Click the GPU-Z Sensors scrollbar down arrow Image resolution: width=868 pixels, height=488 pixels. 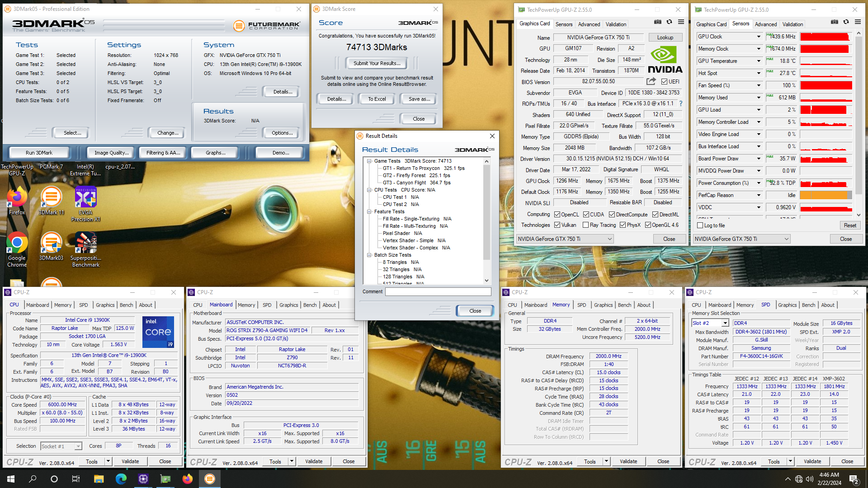(x=858, y=215)
